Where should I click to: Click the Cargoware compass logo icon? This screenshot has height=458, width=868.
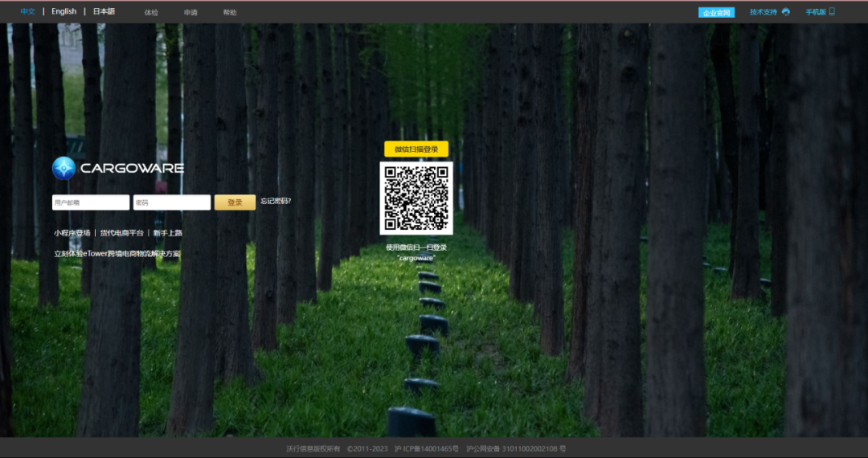click(x=63, y=168)
